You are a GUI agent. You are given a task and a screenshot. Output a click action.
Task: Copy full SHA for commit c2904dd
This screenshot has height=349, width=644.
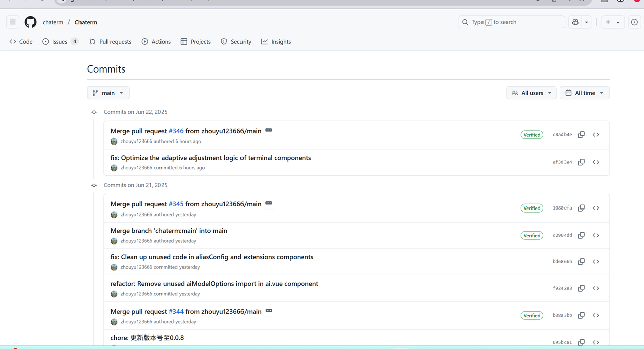(581, 235)
